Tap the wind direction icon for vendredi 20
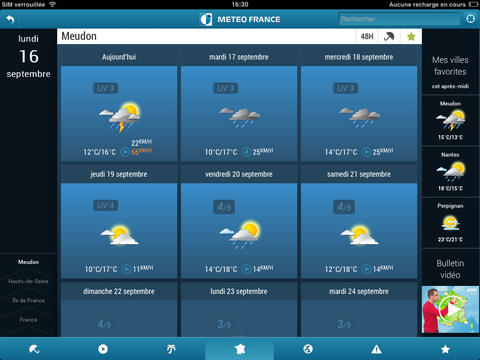480x360 pixels. 246,269
